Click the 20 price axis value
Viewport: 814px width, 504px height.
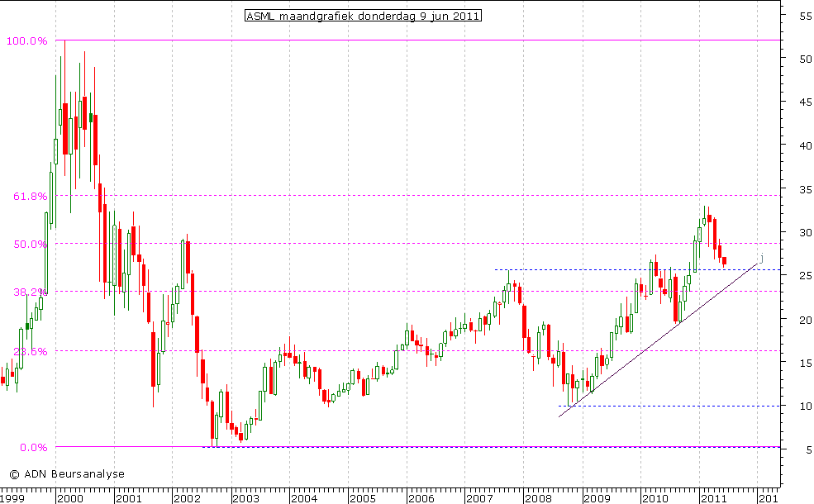pyautogui.click(x=805, y=320)
